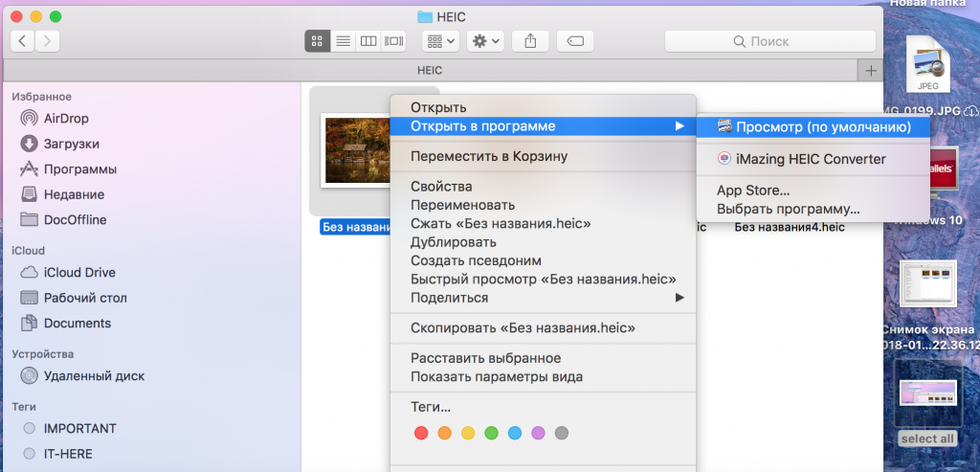The height and width of the screenshot is (472, 980).
Task: Pick the red tag color dot
Action: click(421, 433)
